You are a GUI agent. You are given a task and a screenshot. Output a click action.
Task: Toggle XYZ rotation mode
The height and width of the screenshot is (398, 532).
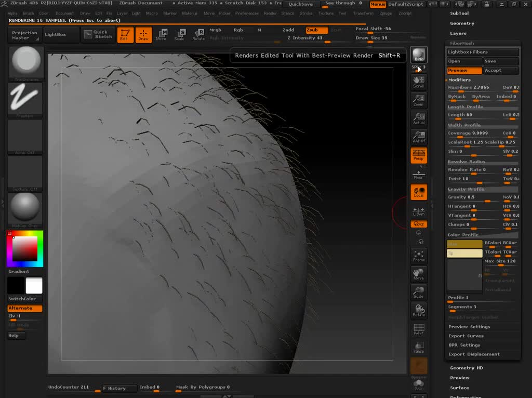[419, 224]
